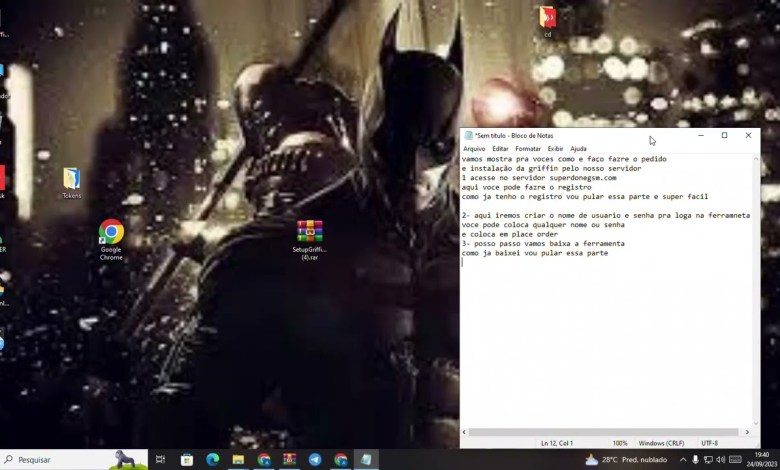Launch Microsoft Edge from the taskbar
This screenshot has width=780, height=470.
point(212,460)
